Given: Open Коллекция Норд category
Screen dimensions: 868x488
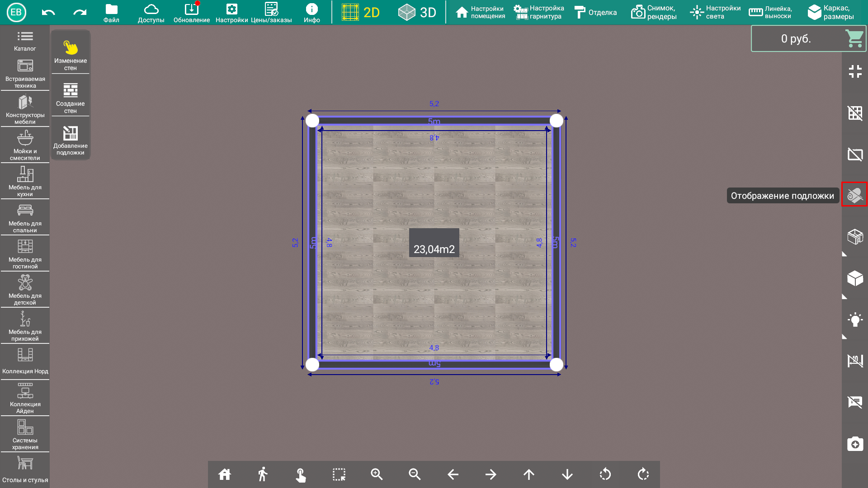Looking at the screenshot, I should (x=25, y=361).
